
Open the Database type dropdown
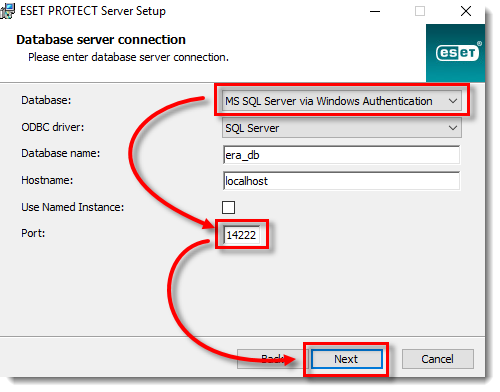coord(341,101)
